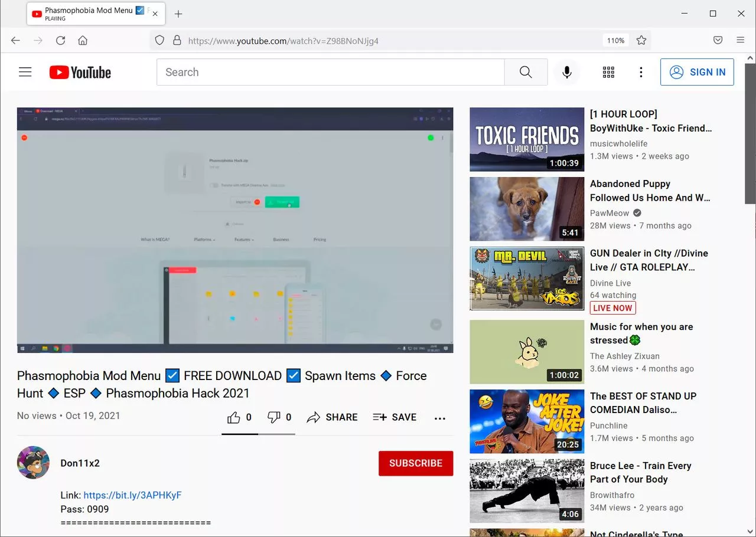Open a new browser tab
This screenshot has width=756, height=537.
pyautogui.click(x=178, y=14)
